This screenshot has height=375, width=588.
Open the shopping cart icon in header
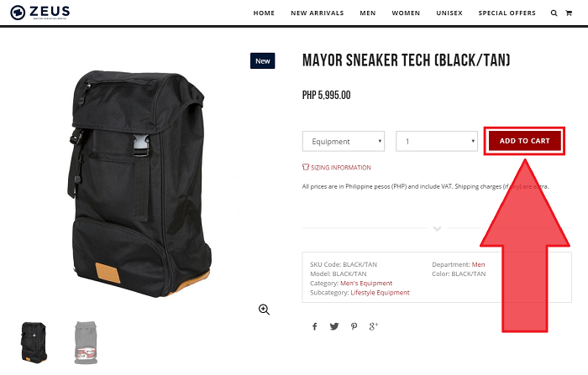click(x=569, y=13)
